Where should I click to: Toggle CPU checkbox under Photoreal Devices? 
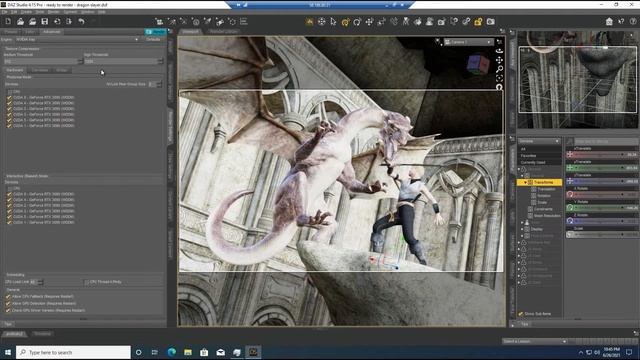11,92
